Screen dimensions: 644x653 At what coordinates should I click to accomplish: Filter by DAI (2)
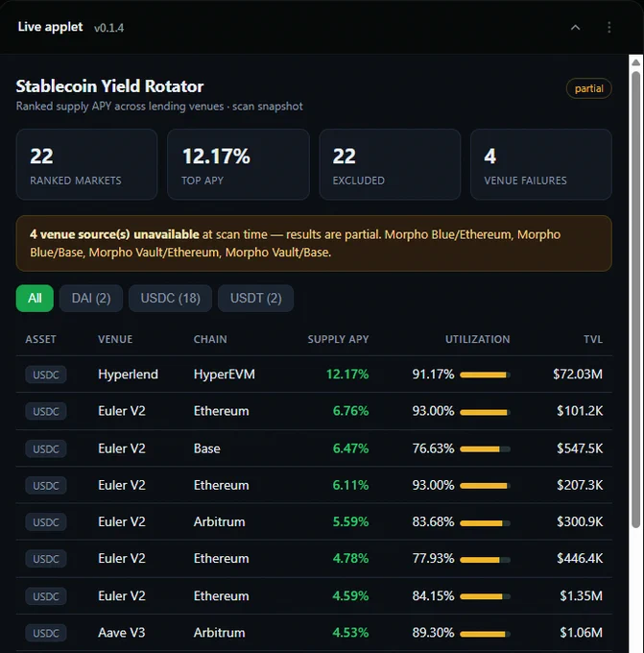pyautogui.click(x=91, y=299)
